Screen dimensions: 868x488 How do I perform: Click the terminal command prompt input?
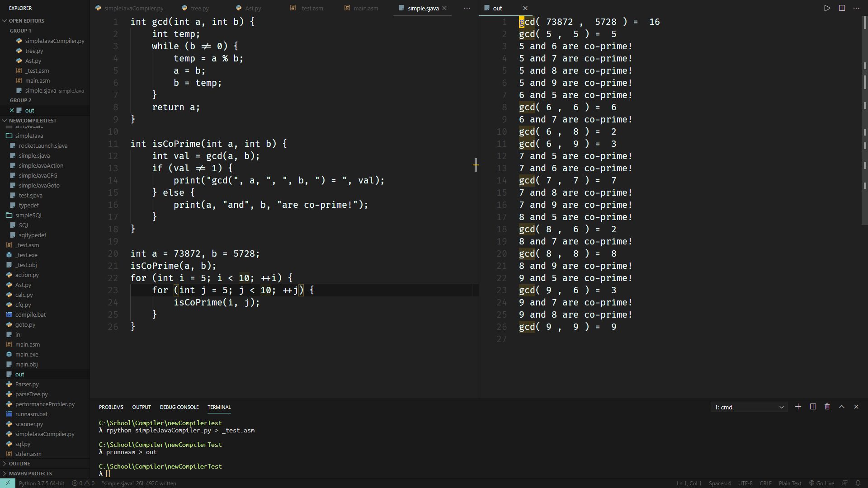pyautogui.click(x=108, y=474)
